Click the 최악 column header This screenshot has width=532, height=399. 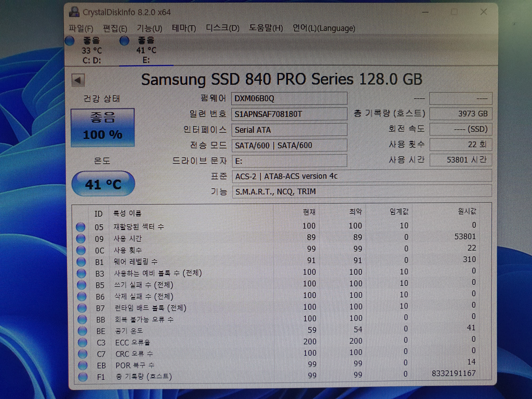[x=355, y=212]
